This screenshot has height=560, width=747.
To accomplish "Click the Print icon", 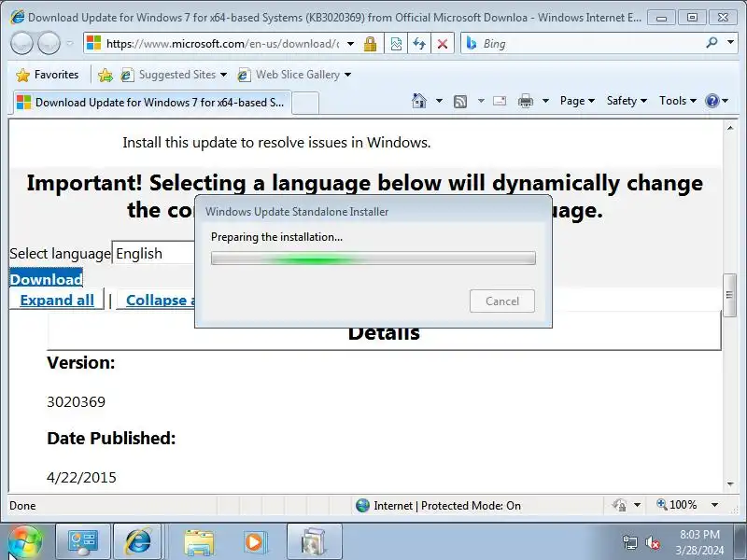I will pyautogui.click(x=526, y=101).
